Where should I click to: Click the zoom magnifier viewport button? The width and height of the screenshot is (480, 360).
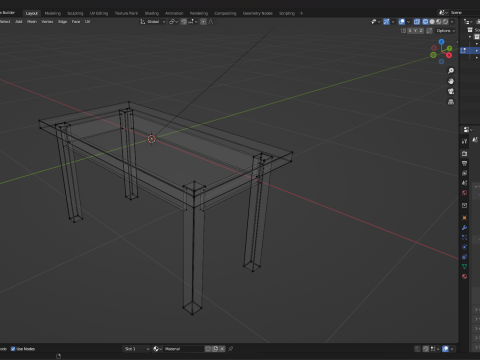(x=451, y=71)
